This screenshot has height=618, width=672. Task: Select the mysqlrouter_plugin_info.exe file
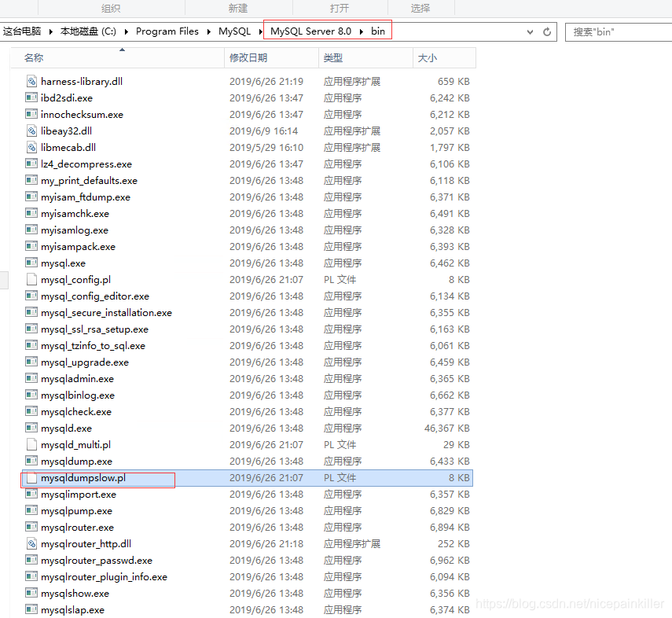click(x=248, y=577)
